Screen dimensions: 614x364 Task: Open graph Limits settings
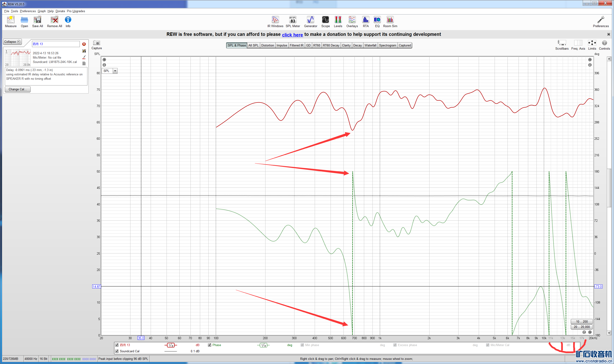tap(592, 43)
